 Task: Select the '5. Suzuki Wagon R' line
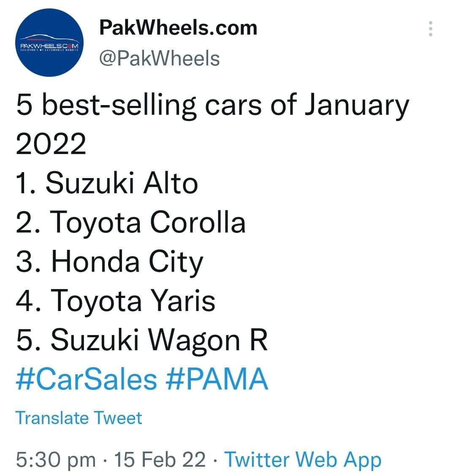(x=142, y=341)
